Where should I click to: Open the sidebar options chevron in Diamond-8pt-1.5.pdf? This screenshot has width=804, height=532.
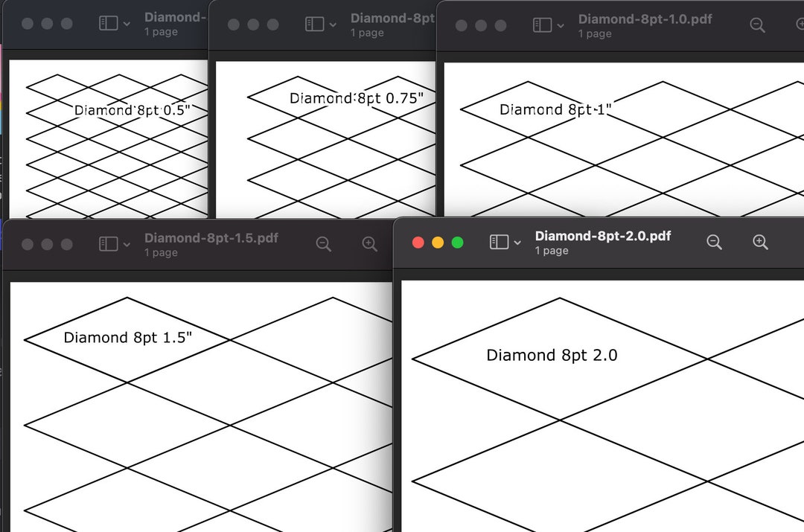(x=127, y=243)
